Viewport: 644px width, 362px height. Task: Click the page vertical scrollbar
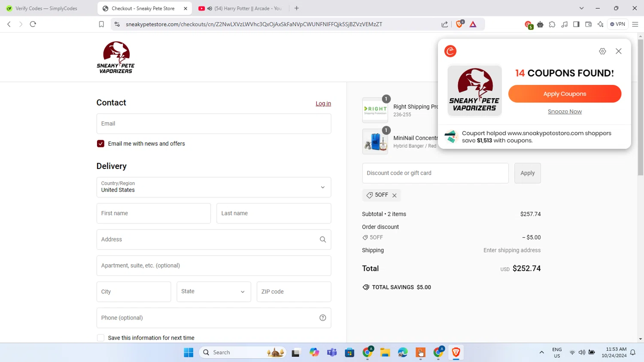pyautogui.click(x=640, y=107)
